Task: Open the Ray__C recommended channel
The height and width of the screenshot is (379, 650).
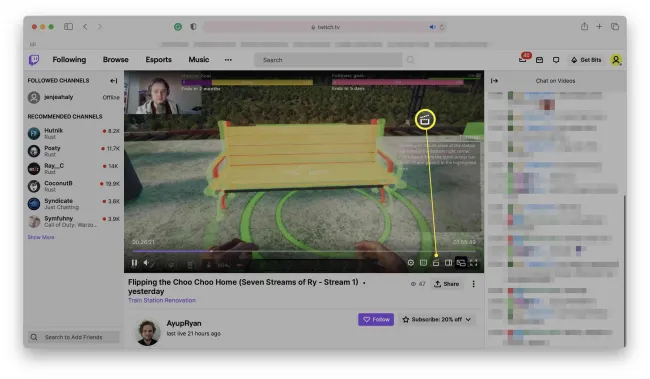Action: (x=73, y=168)
